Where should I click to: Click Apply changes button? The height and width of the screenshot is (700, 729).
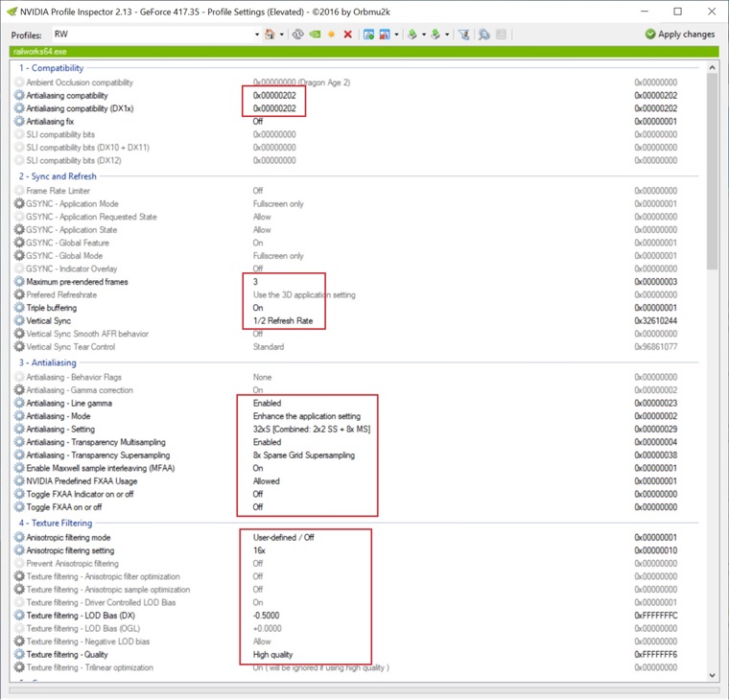(680, 34)
